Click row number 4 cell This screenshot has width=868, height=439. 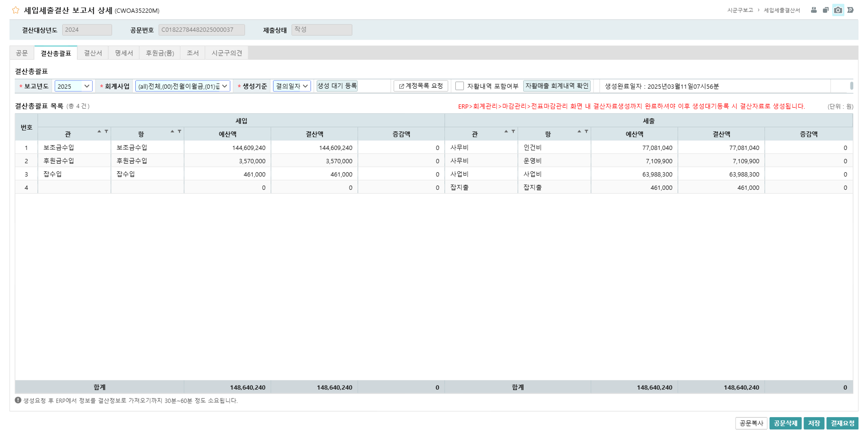coord(27,187)
